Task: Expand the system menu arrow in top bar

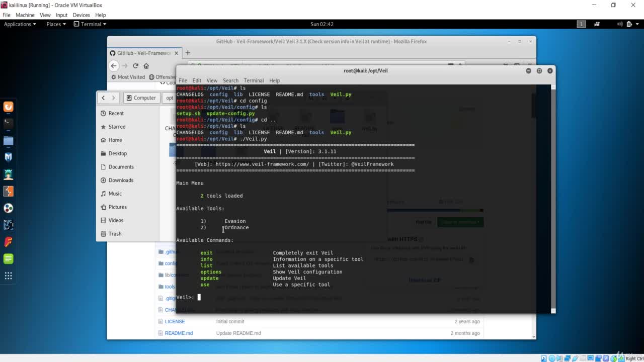Action: [637, 24]
